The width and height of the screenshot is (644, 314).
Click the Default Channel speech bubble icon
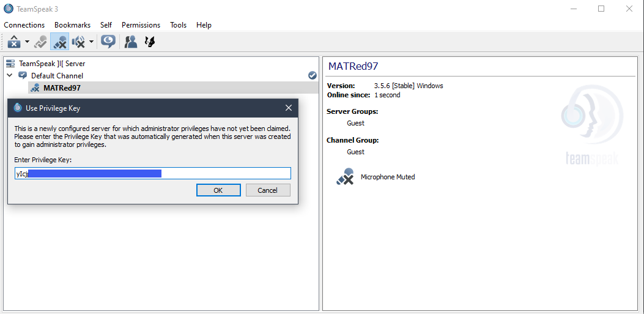[23, 76]
